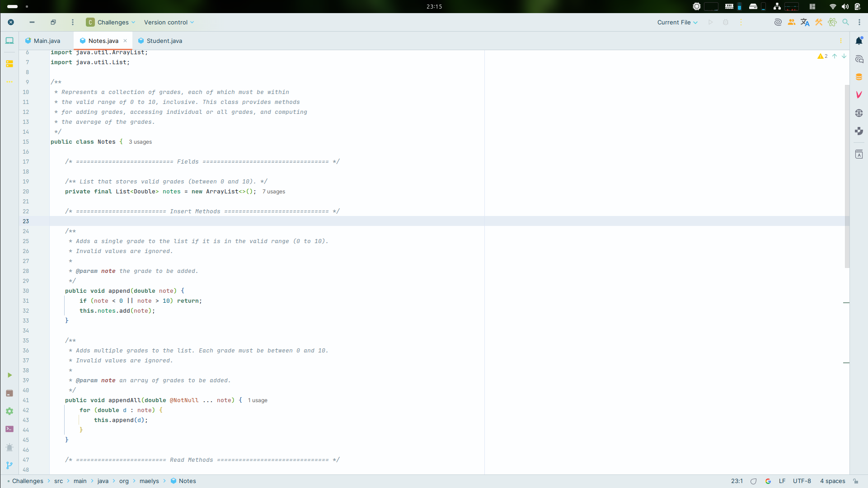Open the green gear Services tool window
Viewport: 868px width, 488px height.
point(9,411)
